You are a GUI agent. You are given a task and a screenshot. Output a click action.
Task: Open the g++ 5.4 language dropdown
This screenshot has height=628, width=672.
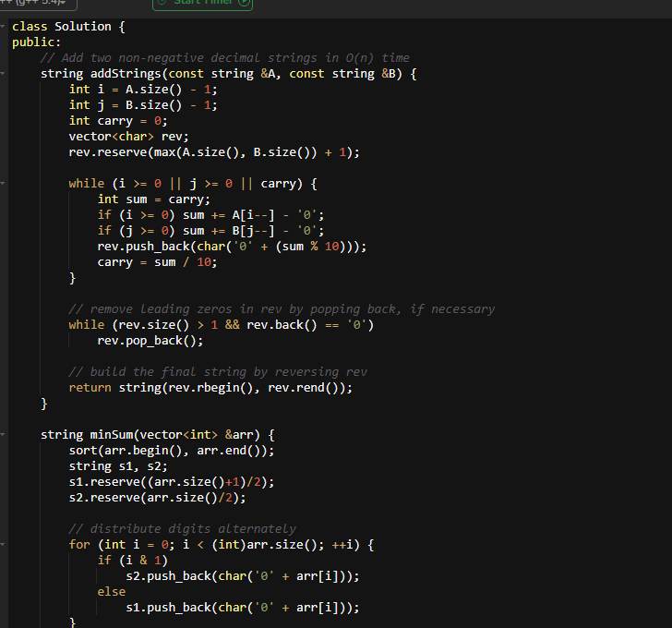[38, 4]
